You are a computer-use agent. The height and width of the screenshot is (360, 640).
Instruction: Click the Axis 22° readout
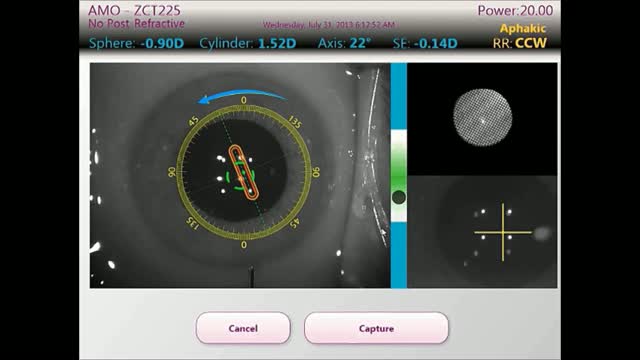point(344,43)
